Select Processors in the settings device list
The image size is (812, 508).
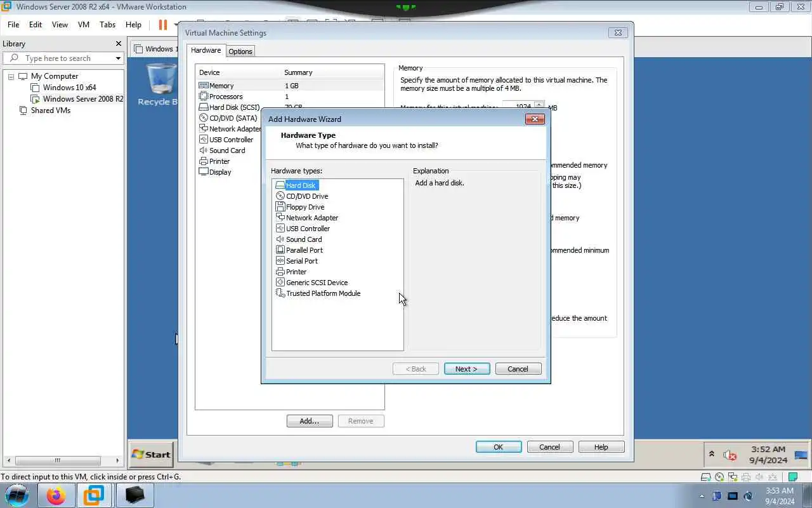click(290, 97)
